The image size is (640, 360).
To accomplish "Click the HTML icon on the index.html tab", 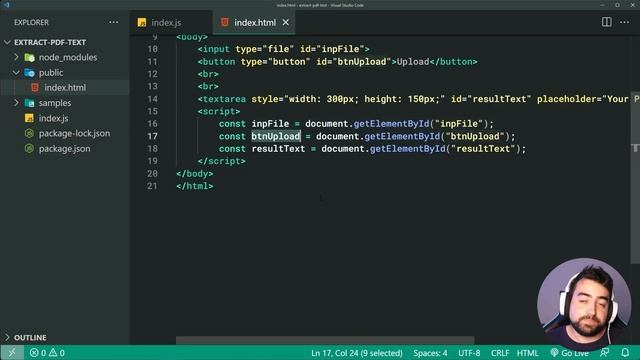I will (x=224, y=22).
